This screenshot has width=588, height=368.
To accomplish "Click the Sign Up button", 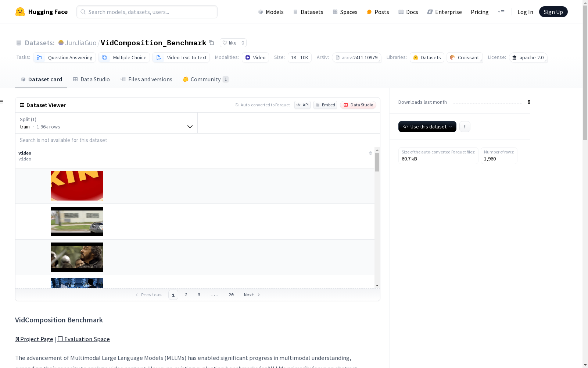I will pyautogui.click(x=553, y=12).
